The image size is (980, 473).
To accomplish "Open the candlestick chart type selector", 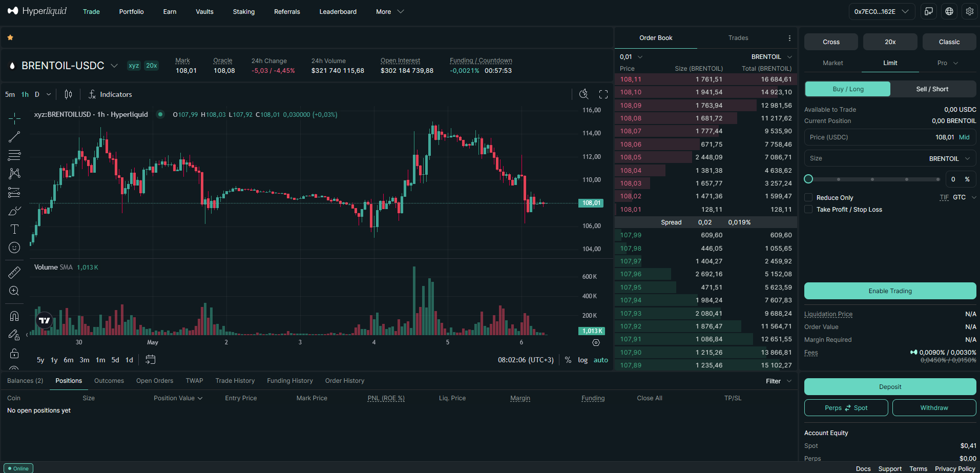I will click(x=68, y=94).
